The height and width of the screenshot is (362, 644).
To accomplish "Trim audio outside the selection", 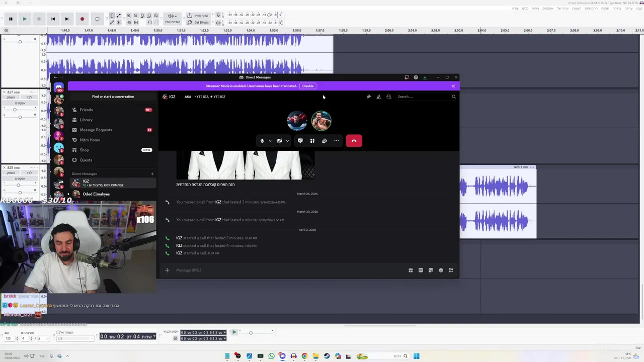I will [129, 23].
